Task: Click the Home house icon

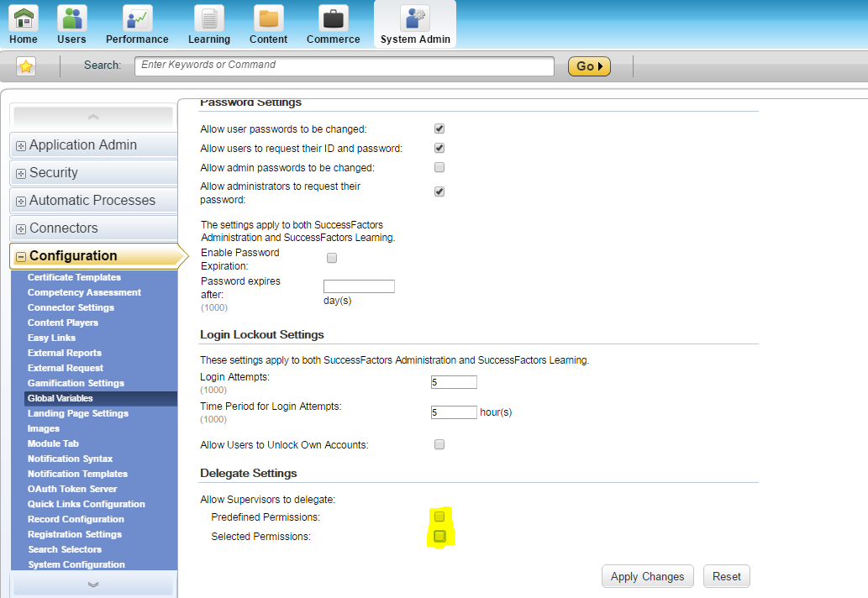Action: 24,18
